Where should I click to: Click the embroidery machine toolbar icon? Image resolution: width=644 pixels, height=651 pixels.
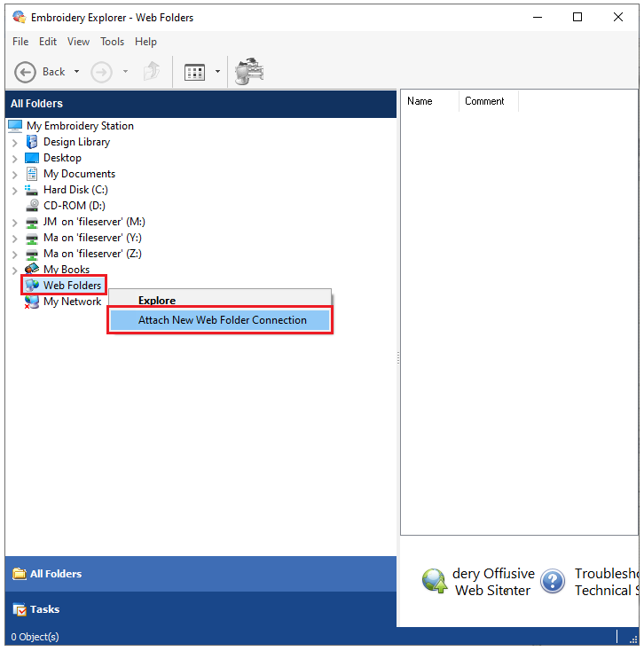[x=249, y=72]
